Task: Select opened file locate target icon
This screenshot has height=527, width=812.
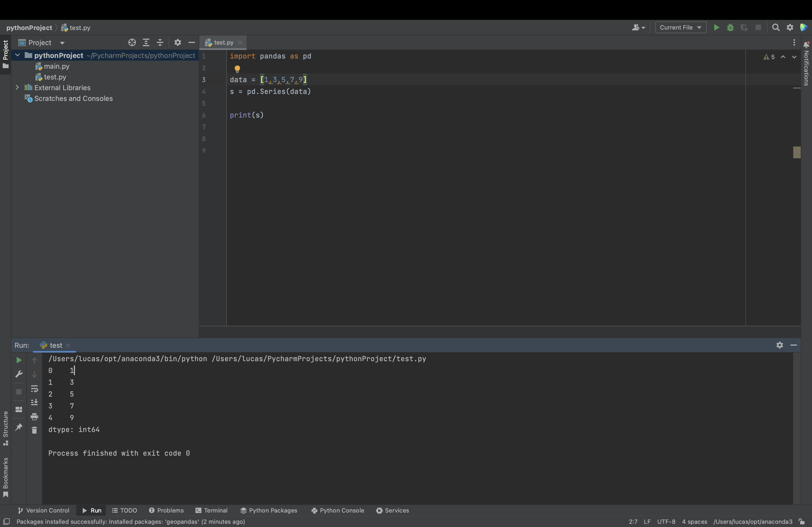Action: 132,43
